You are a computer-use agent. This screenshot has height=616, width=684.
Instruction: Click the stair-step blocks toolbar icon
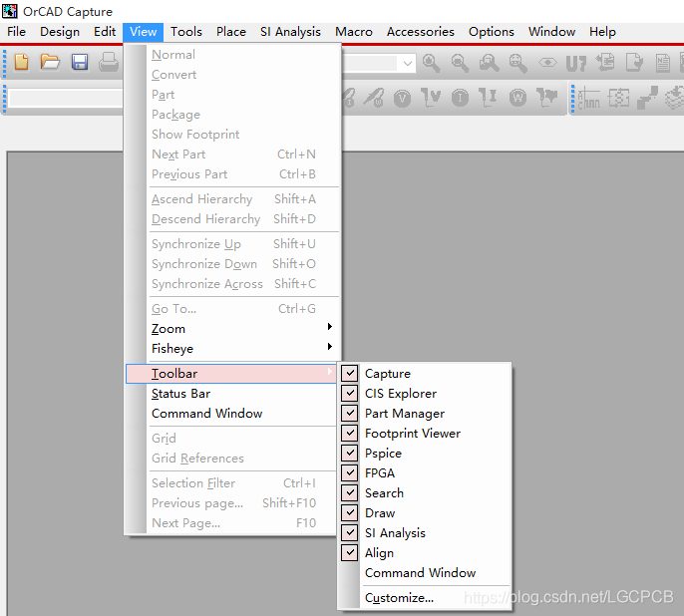tap(647, 98)
